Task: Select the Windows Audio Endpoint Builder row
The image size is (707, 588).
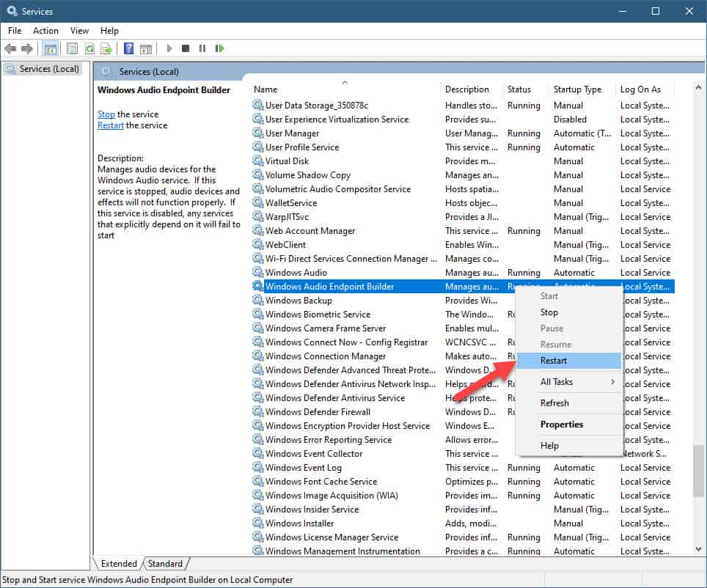Action: tap(463, 287)
